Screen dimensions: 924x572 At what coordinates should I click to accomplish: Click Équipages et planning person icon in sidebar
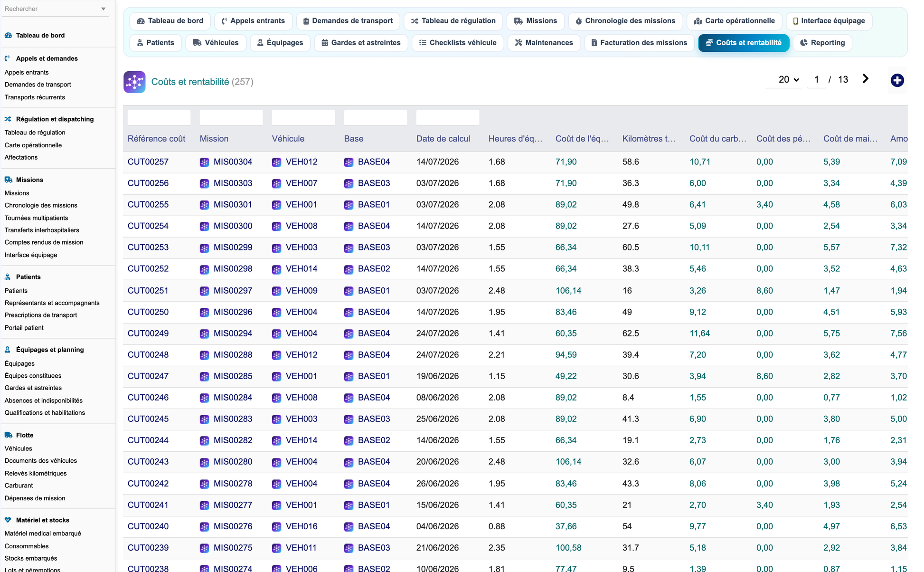click(8, 350)
